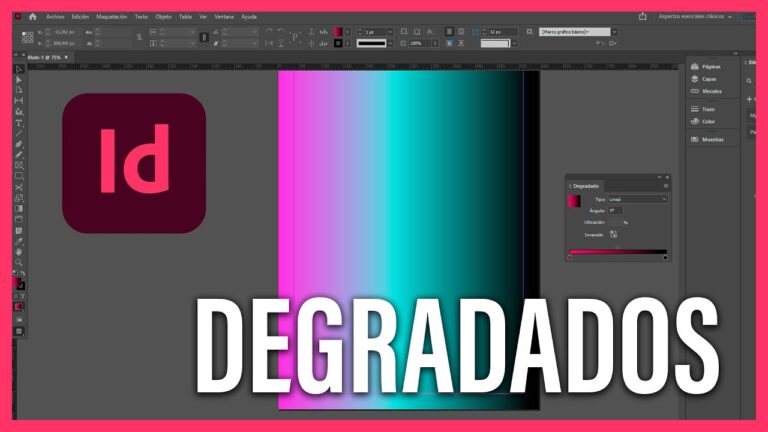Select the Zoom tool
Screen dimensions: 768x432
pos(19,263)
